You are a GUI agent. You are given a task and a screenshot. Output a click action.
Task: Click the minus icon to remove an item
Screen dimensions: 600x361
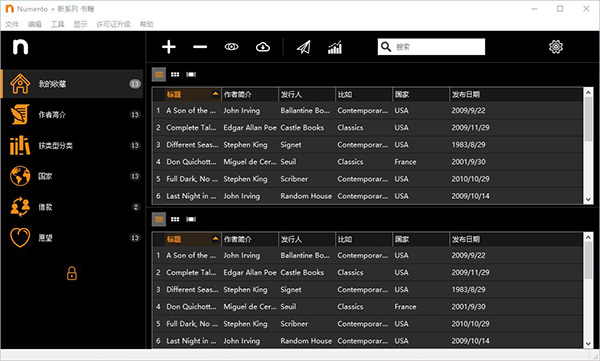(200, 47)
